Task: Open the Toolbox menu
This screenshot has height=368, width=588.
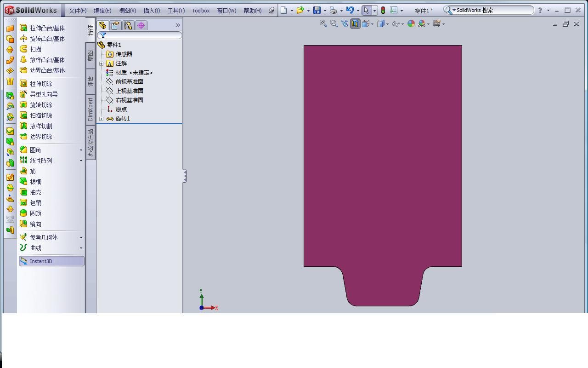Action: (201, 10)
